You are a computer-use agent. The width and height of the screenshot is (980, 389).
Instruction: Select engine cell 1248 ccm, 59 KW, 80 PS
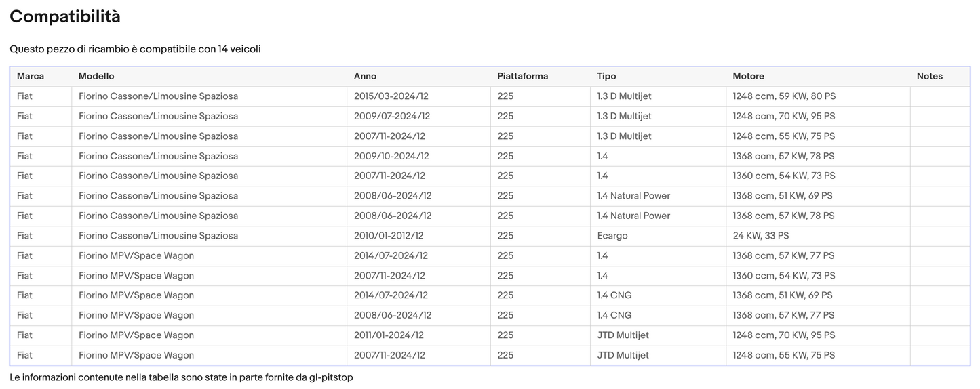(x=784, y=96)
